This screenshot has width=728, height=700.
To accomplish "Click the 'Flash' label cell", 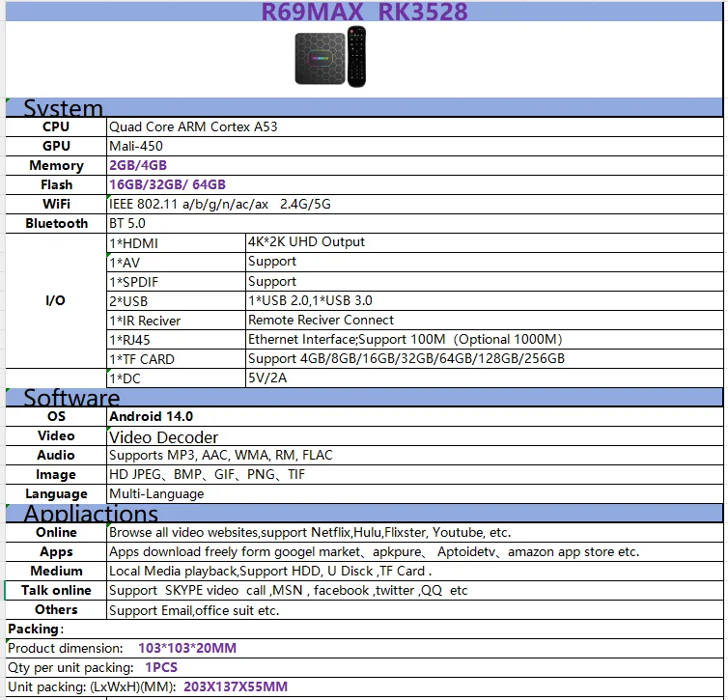I will tap(56, 184).
